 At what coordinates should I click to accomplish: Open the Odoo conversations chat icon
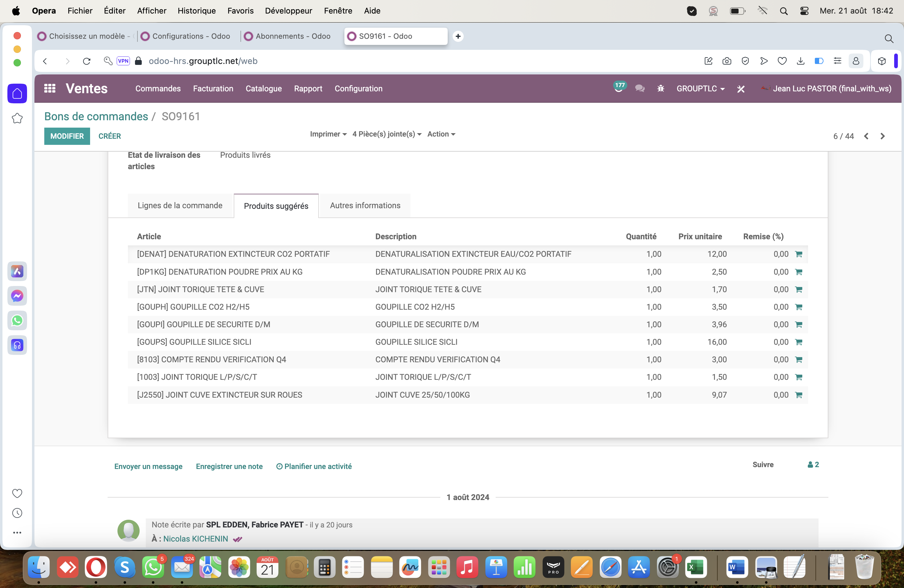tap(640, 89)
